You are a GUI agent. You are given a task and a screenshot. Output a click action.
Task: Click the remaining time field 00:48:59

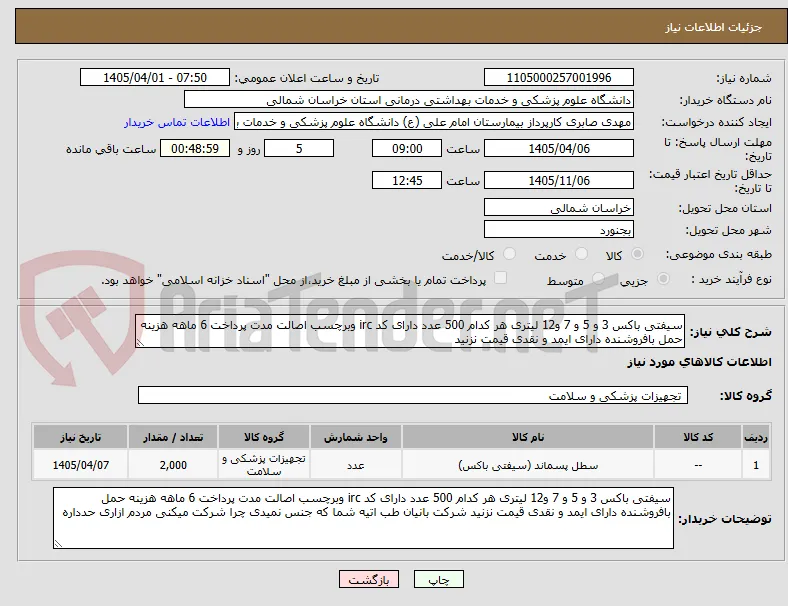coord(195,149)
